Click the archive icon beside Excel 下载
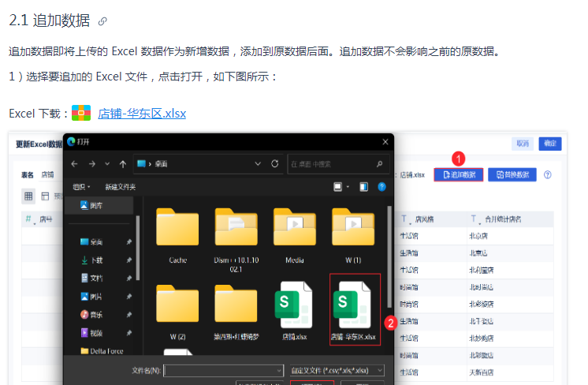The image size is (588, 385). click(x=81, y=113)
